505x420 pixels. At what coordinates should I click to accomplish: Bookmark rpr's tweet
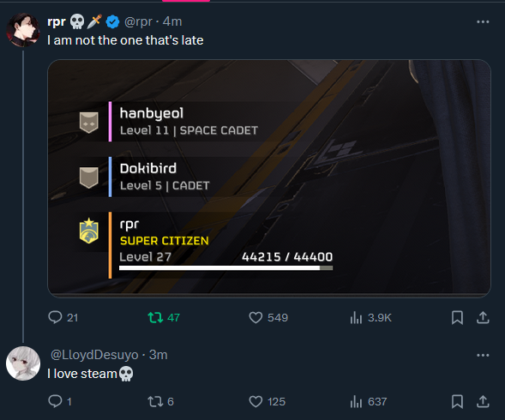[x=457, y=318]
